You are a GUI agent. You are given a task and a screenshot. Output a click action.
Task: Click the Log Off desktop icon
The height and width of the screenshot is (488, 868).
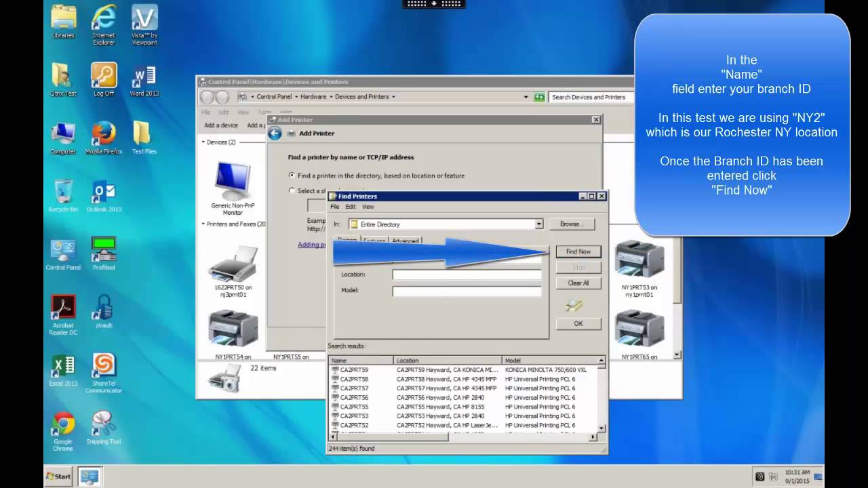104,79
